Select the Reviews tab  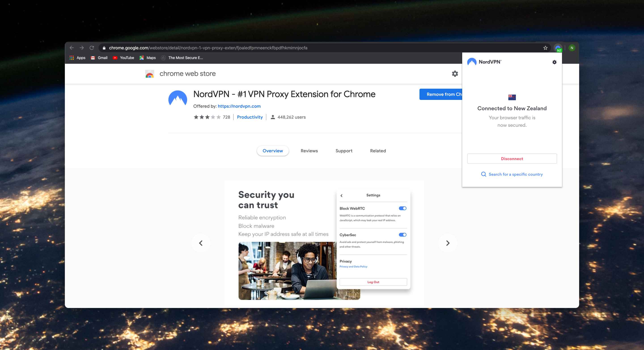tap(309, 150)
